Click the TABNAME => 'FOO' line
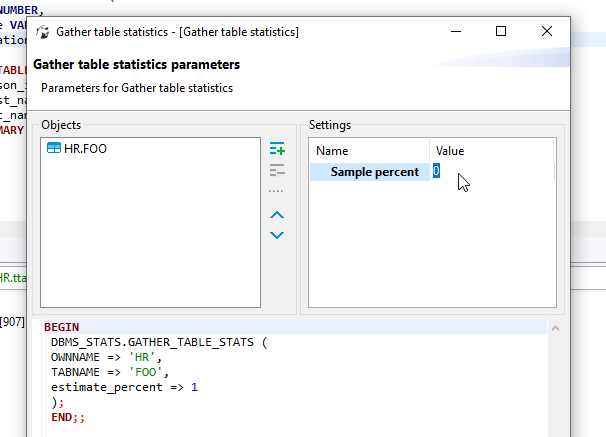The image size is (606, 437). [110, 372]
